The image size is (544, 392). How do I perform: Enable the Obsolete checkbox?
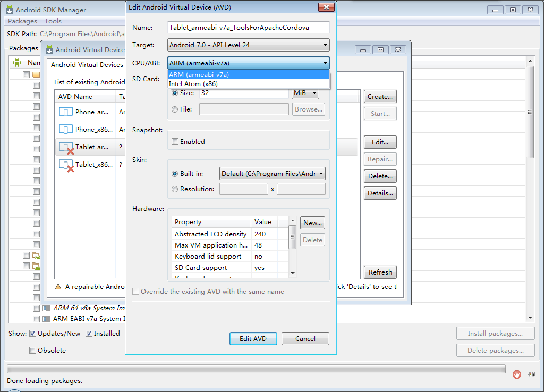click(x=32, y=351)
